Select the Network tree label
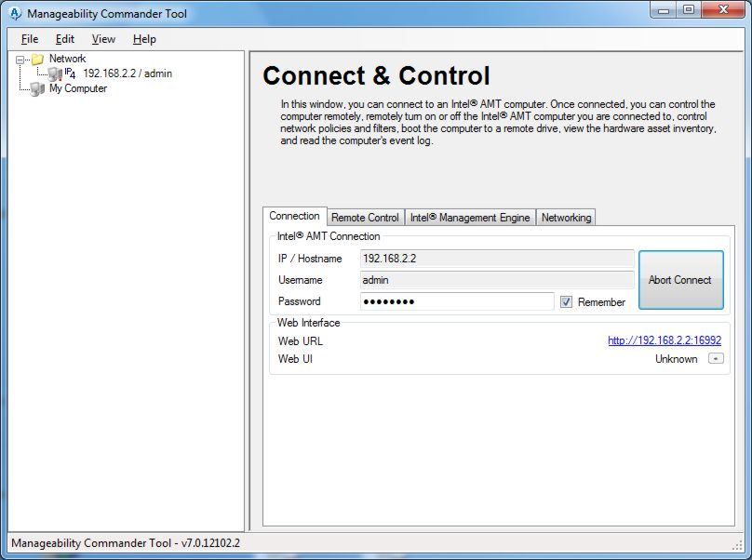Screen dimensions: 752x560 pos(67,59)
